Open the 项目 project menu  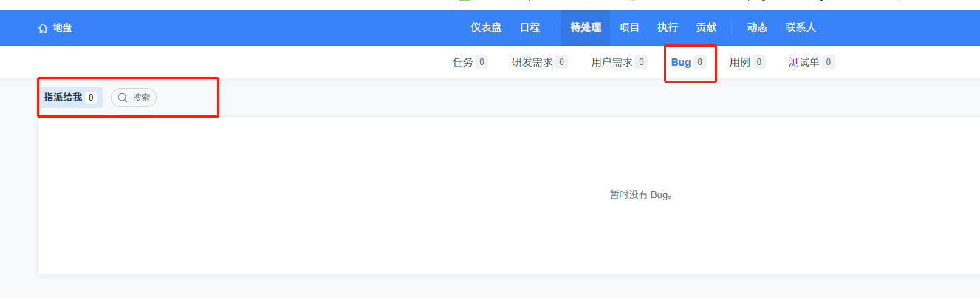[629, 28]
